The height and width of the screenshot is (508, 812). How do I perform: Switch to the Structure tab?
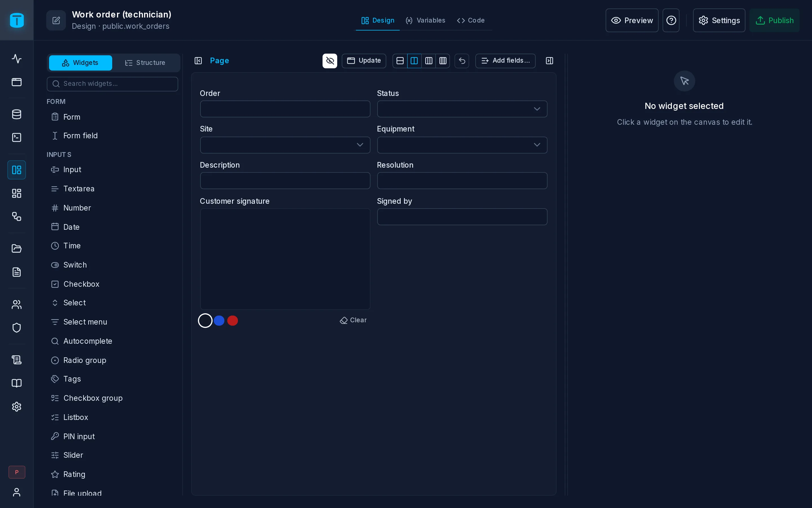tap(145, 63)
